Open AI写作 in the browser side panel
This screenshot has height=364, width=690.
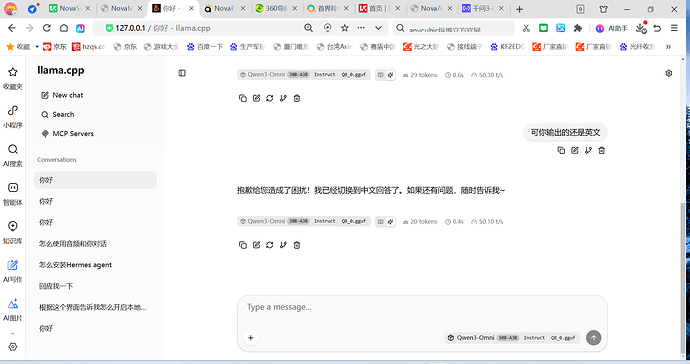click(13, 271)
